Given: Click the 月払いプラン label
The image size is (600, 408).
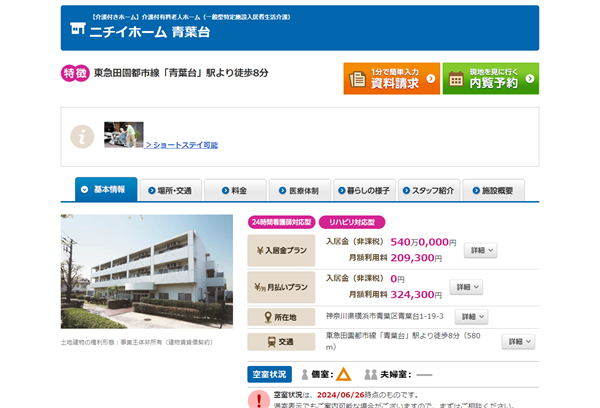Looking at the screenshot, I should (x=281, y=287).
